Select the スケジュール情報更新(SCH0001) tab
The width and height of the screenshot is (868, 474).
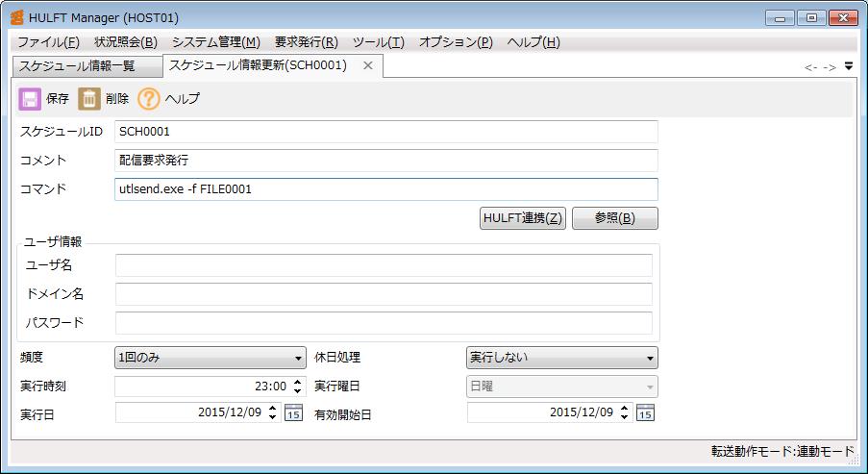click(x=258, y=65)
